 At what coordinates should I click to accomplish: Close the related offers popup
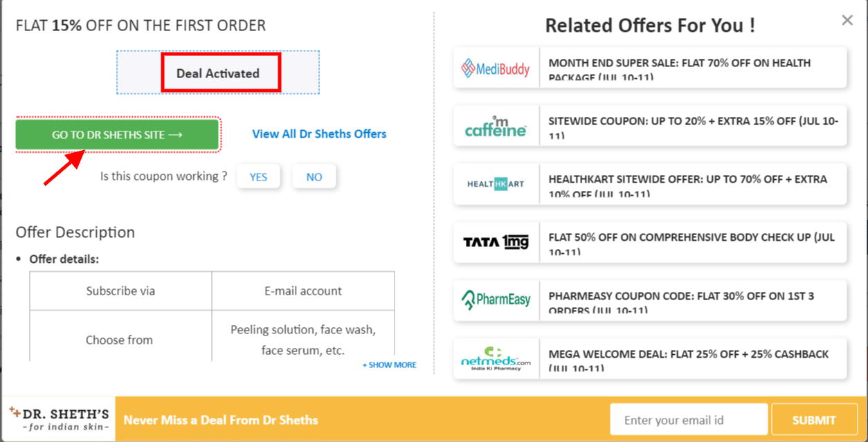pyautogui.click(x=847, y=20)
